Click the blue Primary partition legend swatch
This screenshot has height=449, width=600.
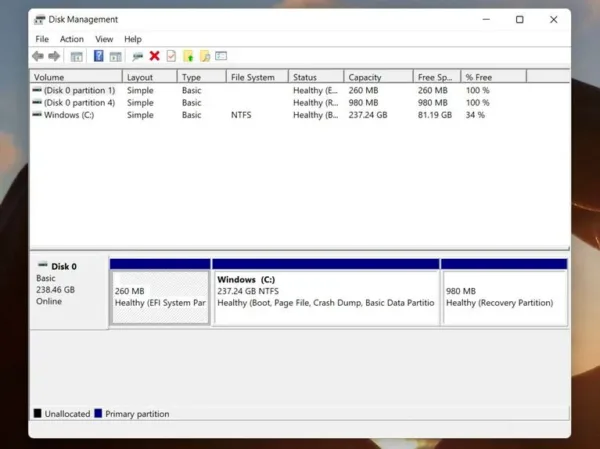[x=98, y=413]
